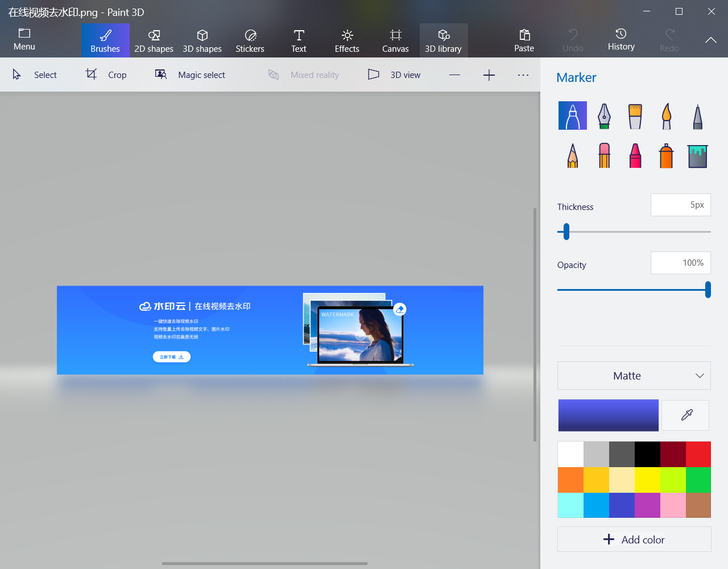Select the Calligraphy pen brush
This screenshot has width=728, height=569.
[604, 116]
